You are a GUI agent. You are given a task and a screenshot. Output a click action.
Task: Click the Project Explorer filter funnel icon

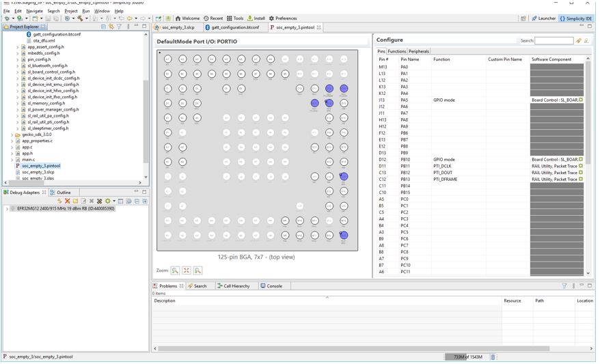[119, 27]
